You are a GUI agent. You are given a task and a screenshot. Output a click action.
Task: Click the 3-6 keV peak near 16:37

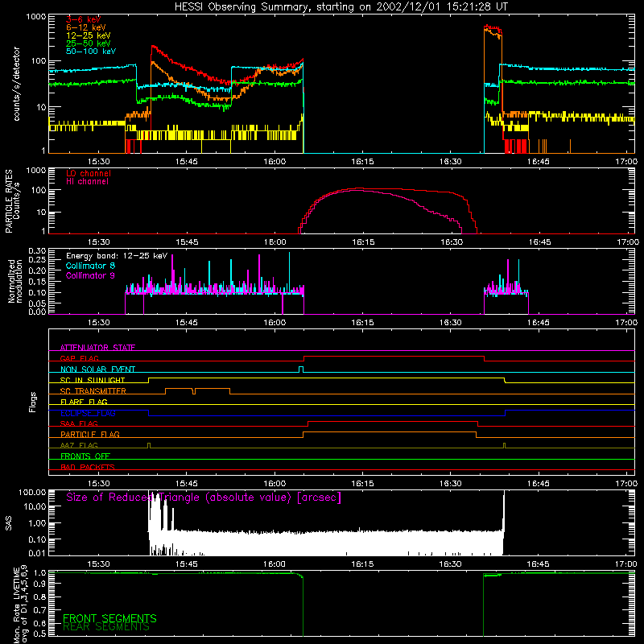click(x=488, y=27)
